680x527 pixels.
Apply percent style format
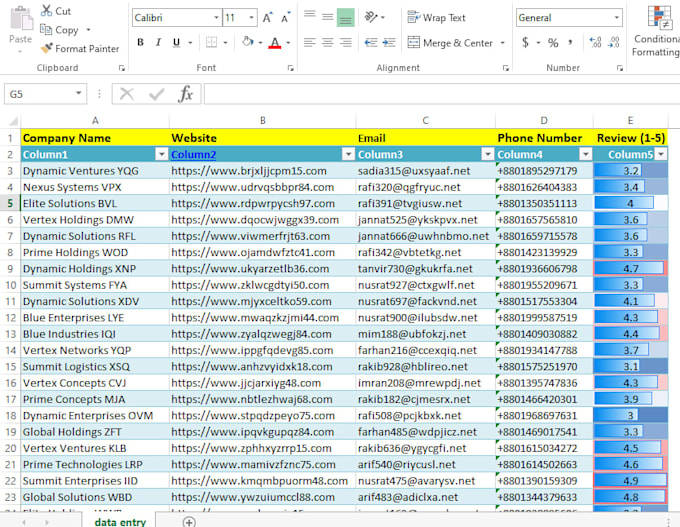553,43
